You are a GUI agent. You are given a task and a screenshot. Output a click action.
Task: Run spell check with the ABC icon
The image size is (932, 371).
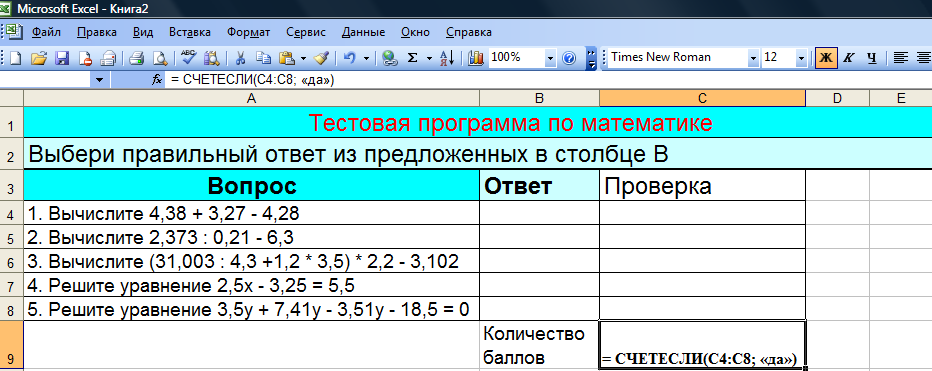point(188,58)
